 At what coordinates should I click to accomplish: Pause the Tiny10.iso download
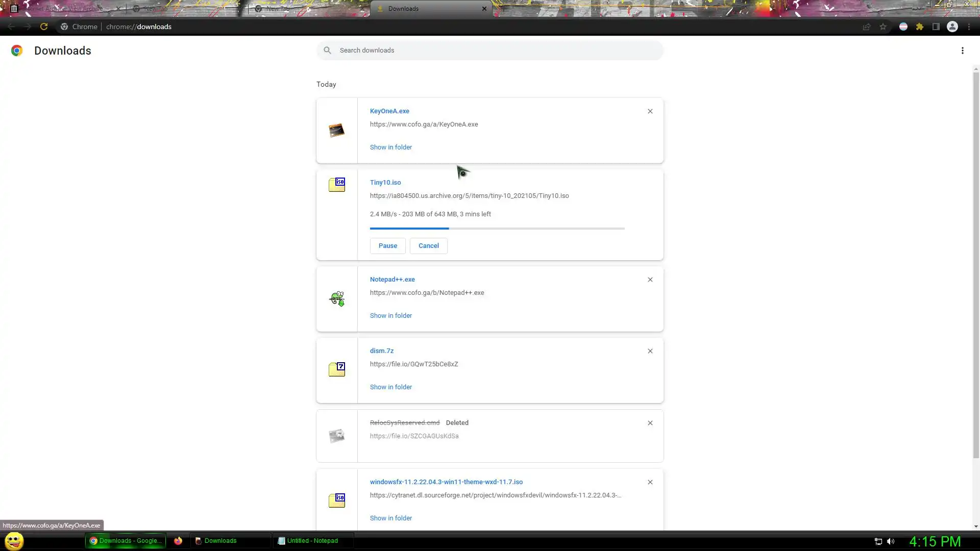point(387,246)
